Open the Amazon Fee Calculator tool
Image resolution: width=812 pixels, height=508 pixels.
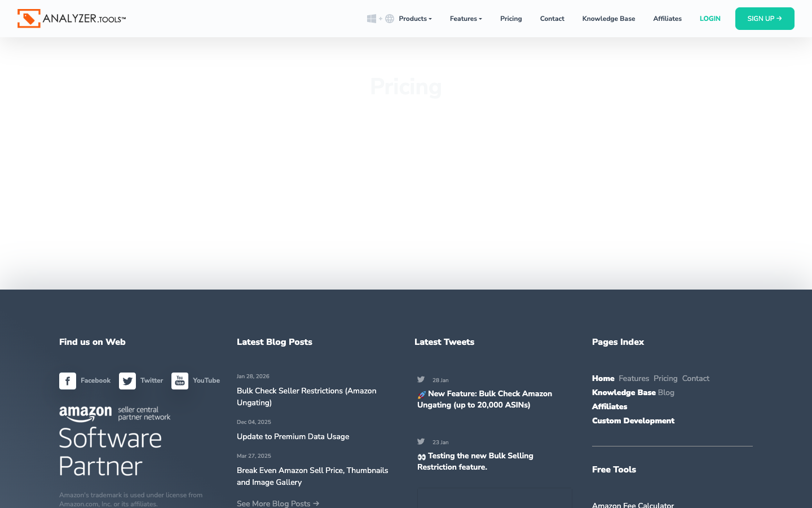coord(633,505)
